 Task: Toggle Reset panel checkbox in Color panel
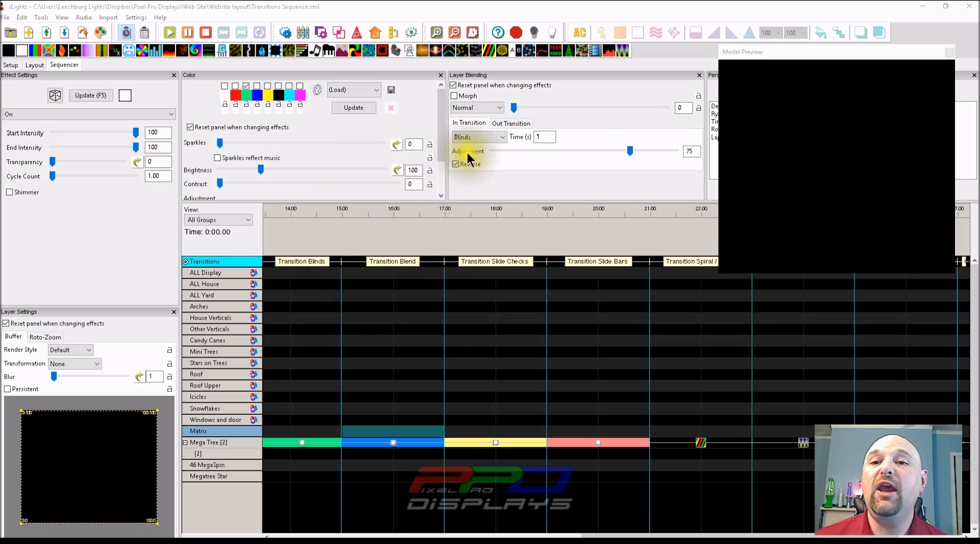tap(190, 127)
